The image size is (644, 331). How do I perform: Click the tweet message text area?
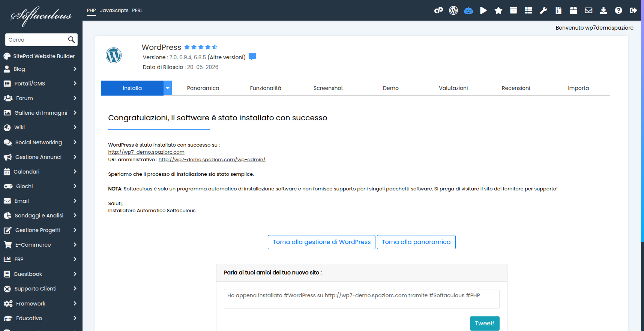click(362, 299)
